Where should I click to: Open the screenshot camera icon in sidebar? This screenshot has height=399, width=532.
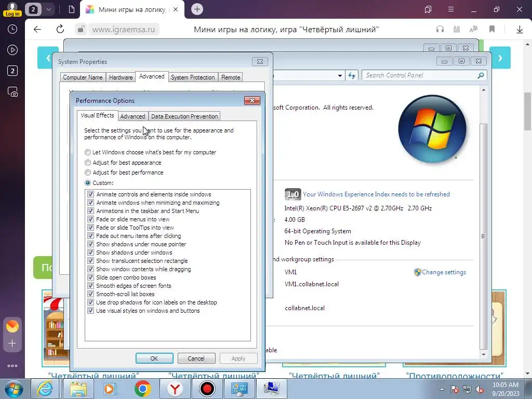12,92
